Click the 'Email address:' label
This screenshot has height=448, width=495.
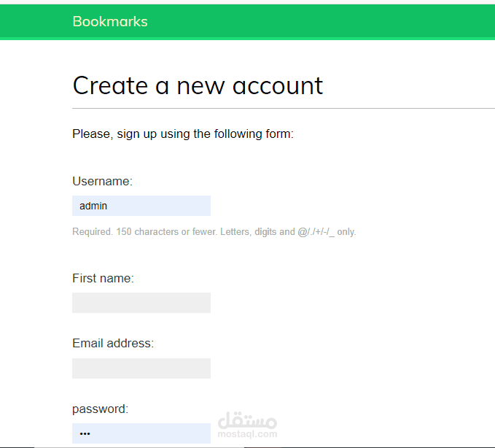pos(113,343)
